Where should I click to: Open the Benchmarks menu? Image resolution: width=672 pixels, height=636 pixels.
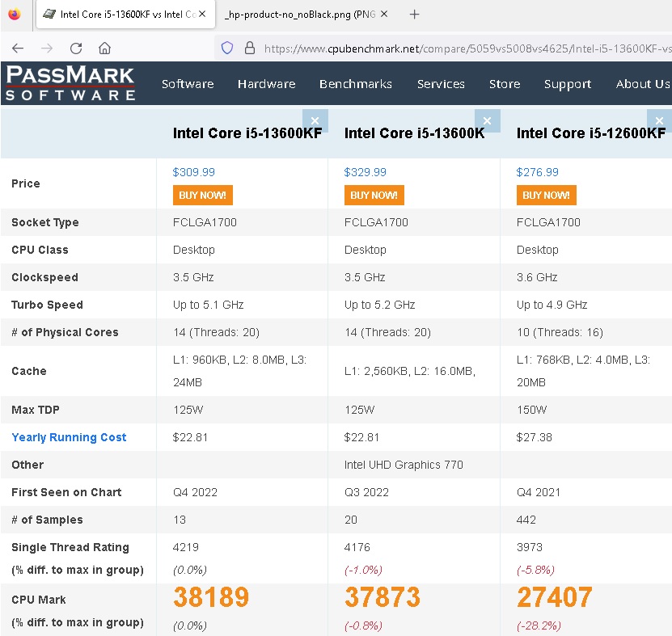[356, 84]
